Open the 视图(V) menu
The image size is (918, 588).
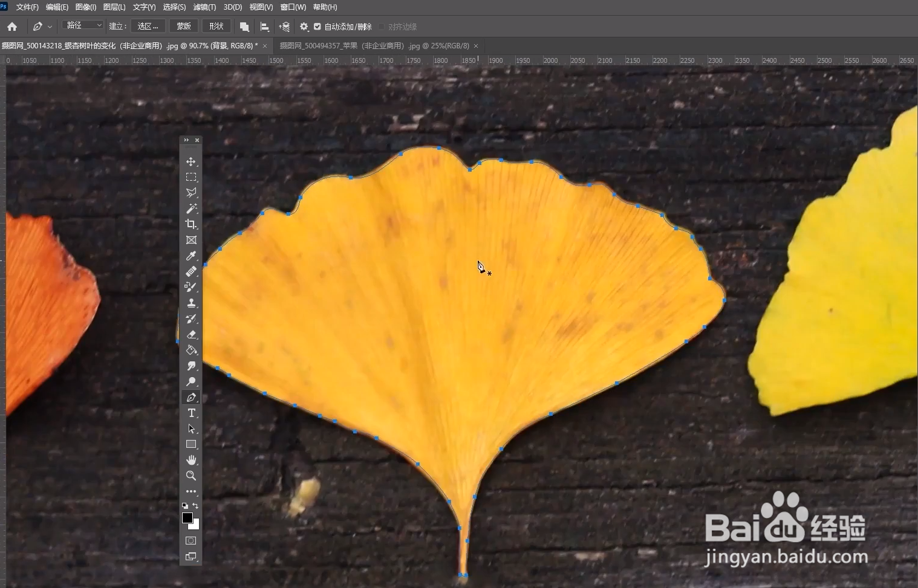(x=261, y=7)
